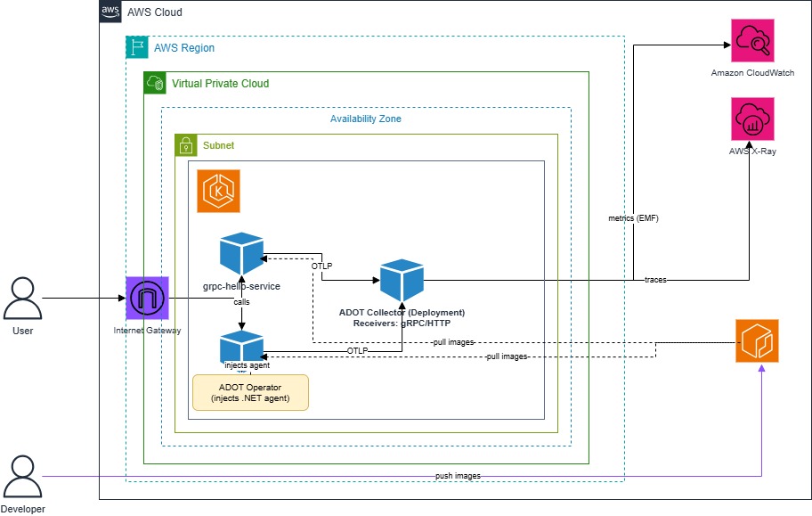Click the metrics (EMF) edge label
Viewport: 812px width, 516px height.
click(x=633, y=218)
